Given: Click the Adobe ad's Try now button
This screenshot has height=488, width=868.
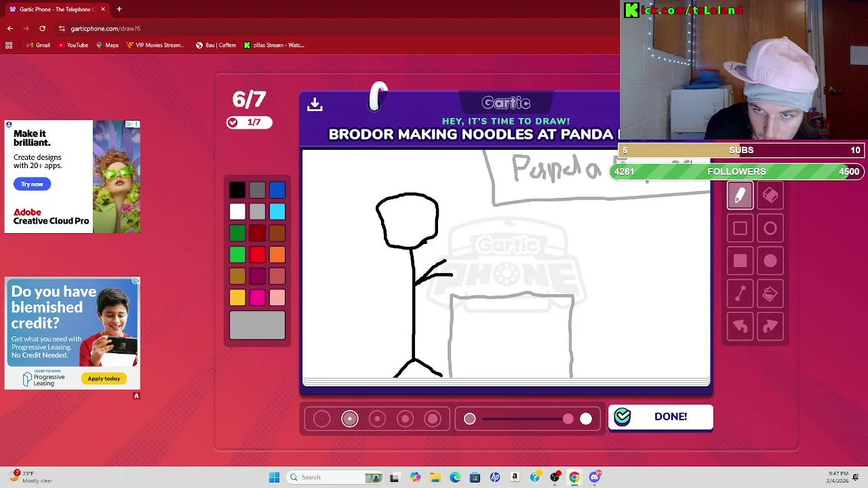Looking at the screenshot, I should point(32,184).
